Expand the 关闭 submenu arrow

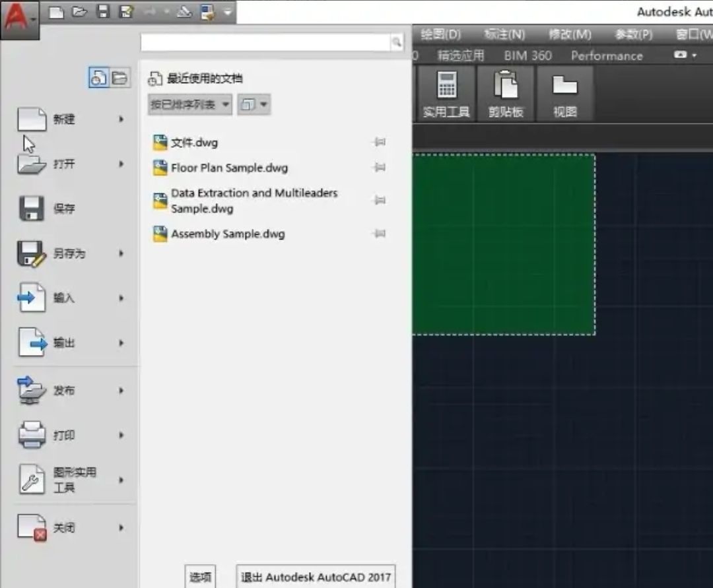(x=121, y=527)
